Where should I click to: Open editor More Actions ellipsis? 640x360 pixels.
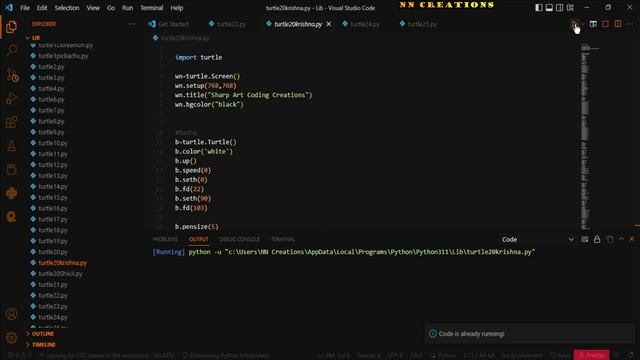[630, 24]
